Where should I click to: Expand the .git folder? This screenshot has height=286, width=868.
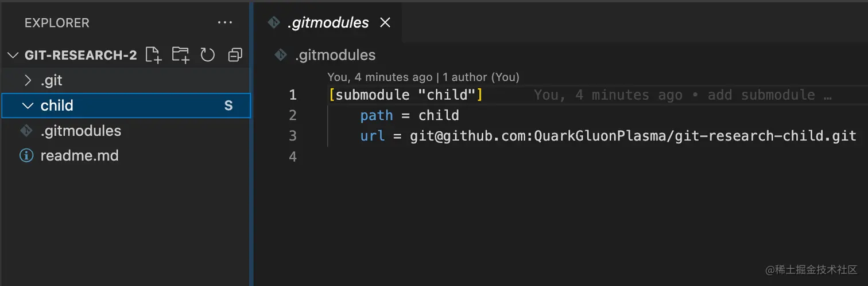[28, 81]
